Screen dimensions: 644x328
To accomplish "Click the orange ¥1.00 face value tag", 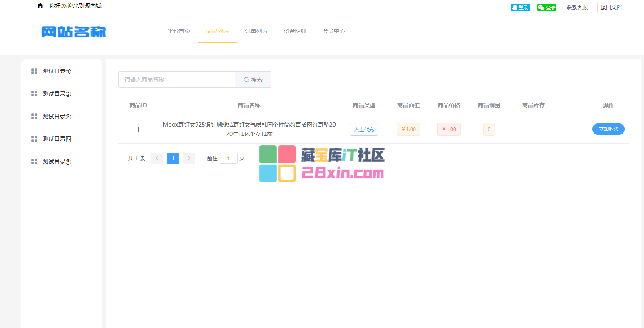I will tap(408, 129).
